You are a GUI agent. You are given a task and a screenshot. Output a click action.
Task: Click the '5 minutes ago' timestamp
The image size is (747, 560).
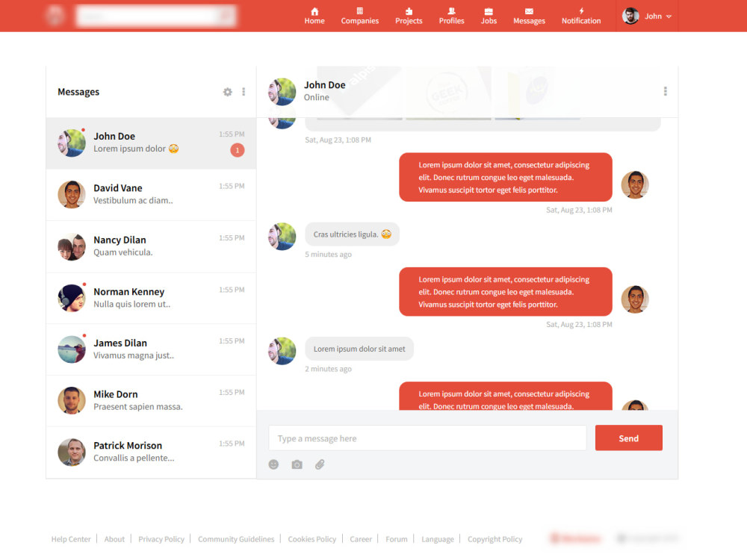tap(328, 255)
